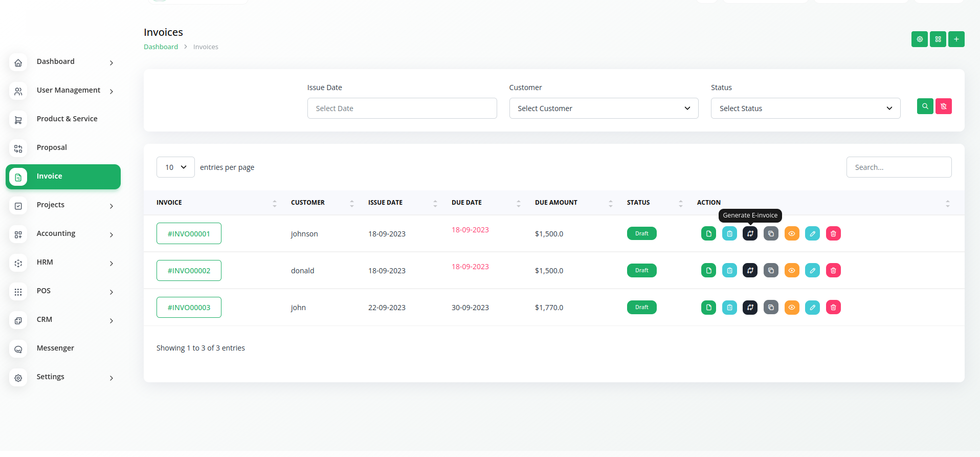Reset filters with red trash icon
Viewport: 980px width, 457px height.
point(943,106)
